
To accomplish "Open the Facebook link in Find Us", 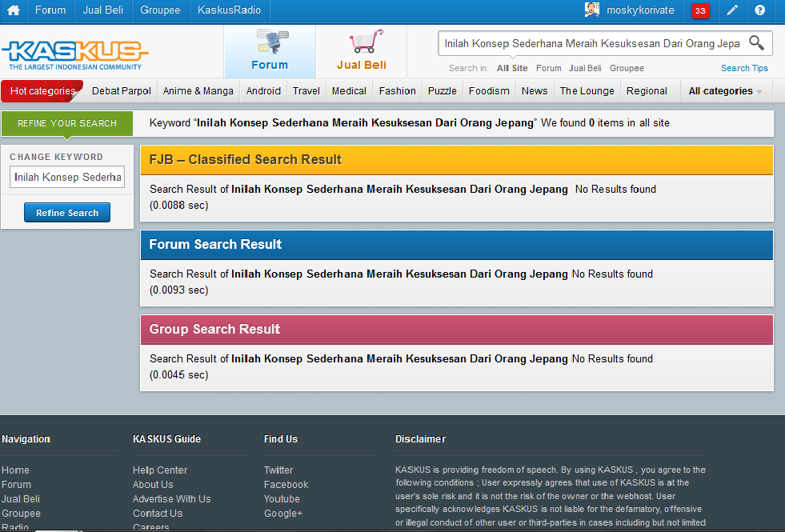I will tap(286, 485).
